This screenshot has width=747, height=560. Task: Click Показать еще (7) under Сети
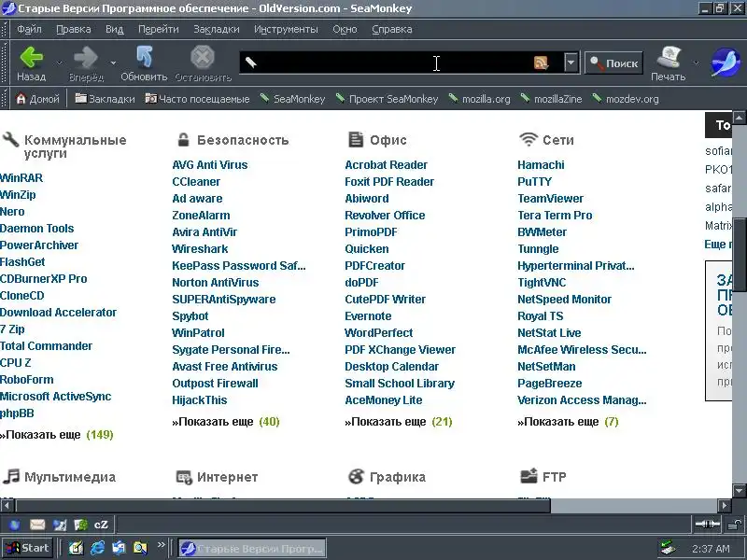point(568,422)
